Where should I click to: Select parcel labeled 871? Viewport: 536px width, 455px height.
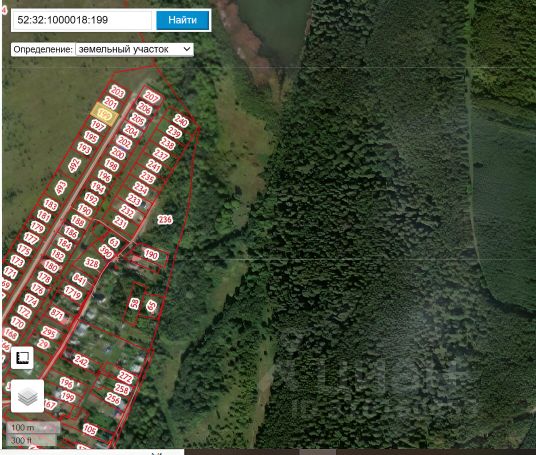[x=57, y=313]
